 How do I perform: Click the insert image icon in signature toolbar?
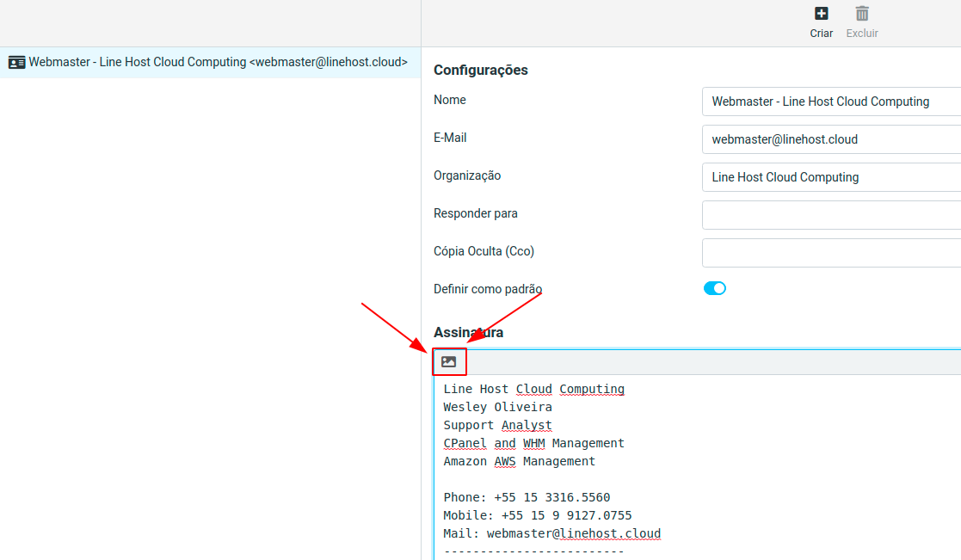point(448,362)
